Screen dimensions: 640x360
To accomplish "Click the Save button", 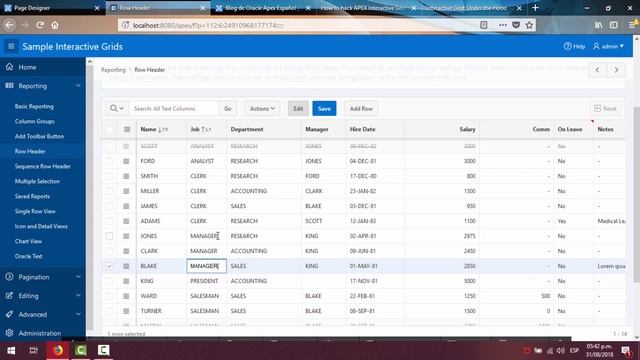I will click(x=324, y=108).
